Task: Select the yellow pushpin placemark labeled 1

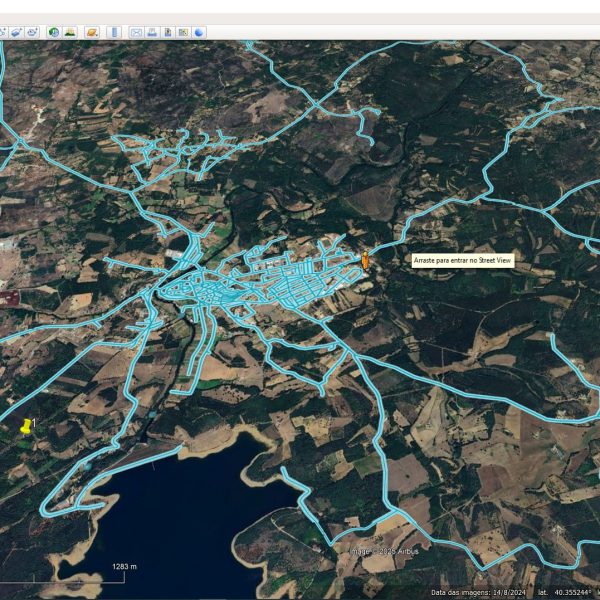Action: coord(26,426)
